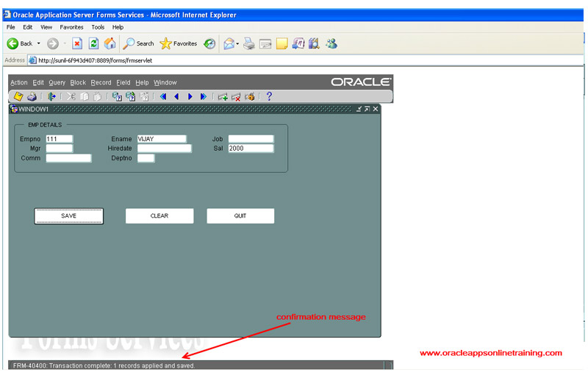Click the blue question mark Help icon
The image size is (588, 375).
269,97
